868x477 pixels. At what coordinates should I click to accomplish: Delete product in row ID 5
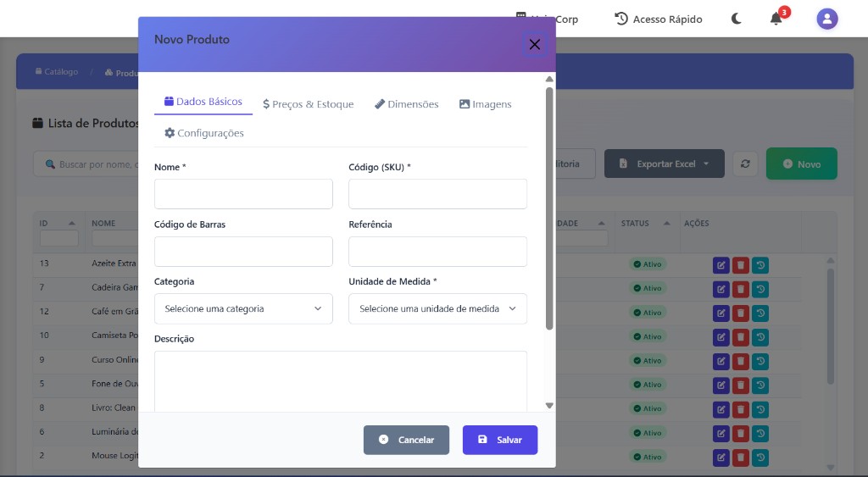(x=741, y=385)
